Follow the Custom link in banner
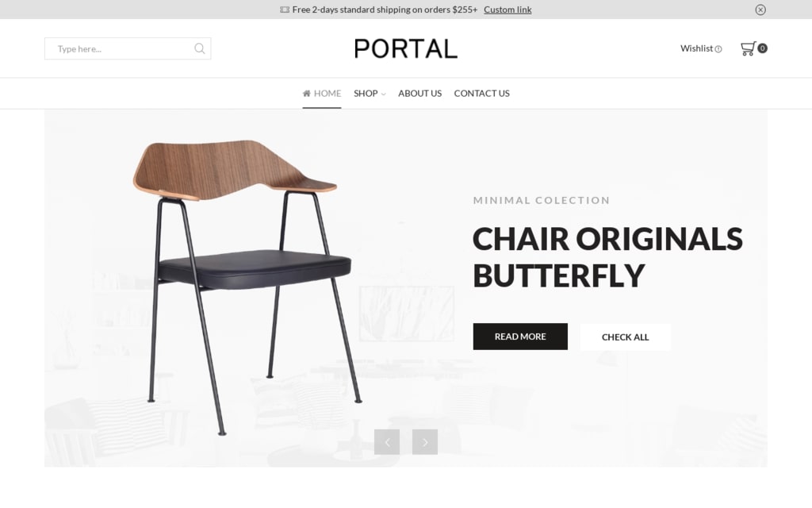 (x=507, y=10)
